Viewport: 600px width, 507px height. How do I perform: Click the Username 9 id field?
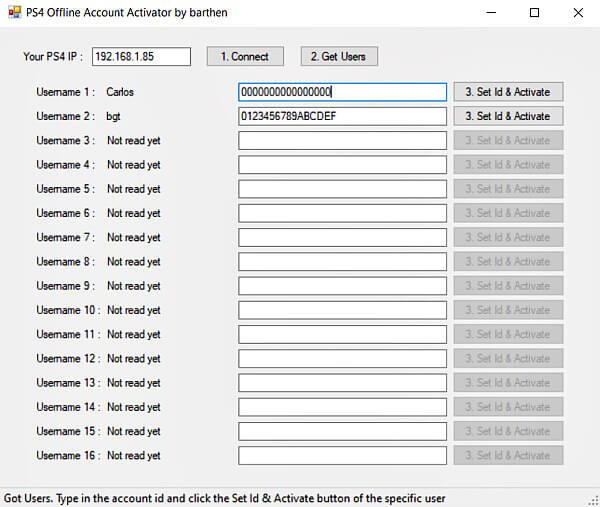click(342, 286)
